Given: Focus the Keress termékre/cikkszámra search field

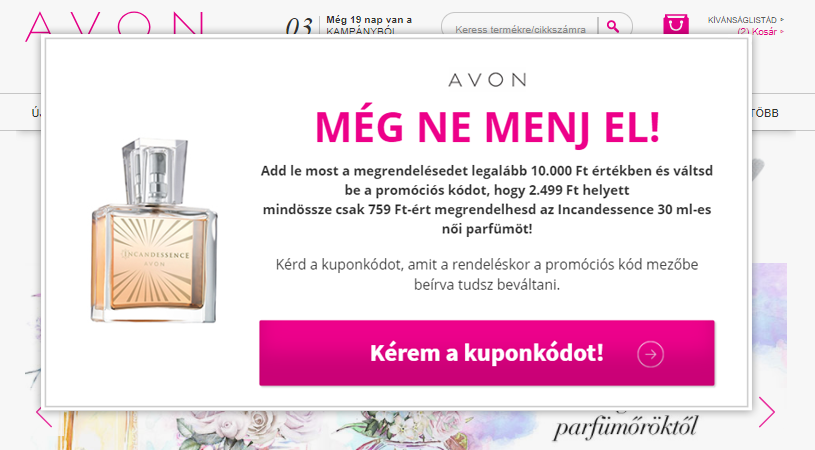Looking at the screenshot, I should pyautogui.click(x=520, y=29).
